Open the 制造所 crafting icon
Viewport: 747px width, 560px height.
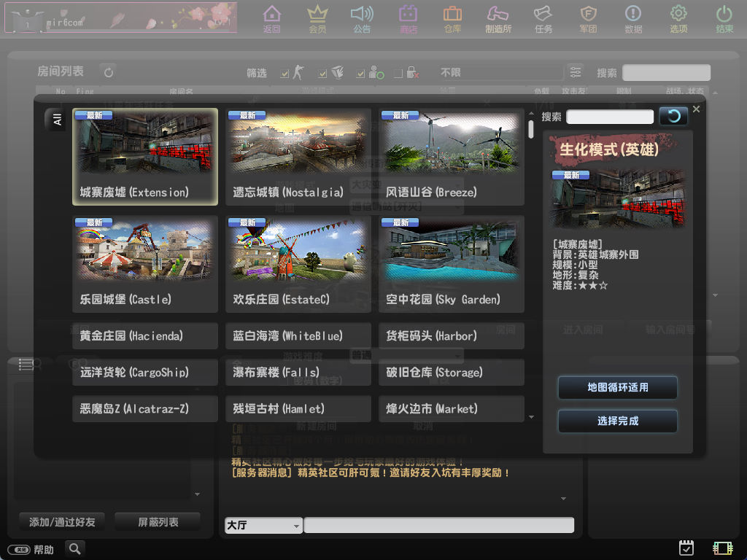pos(498,19)
